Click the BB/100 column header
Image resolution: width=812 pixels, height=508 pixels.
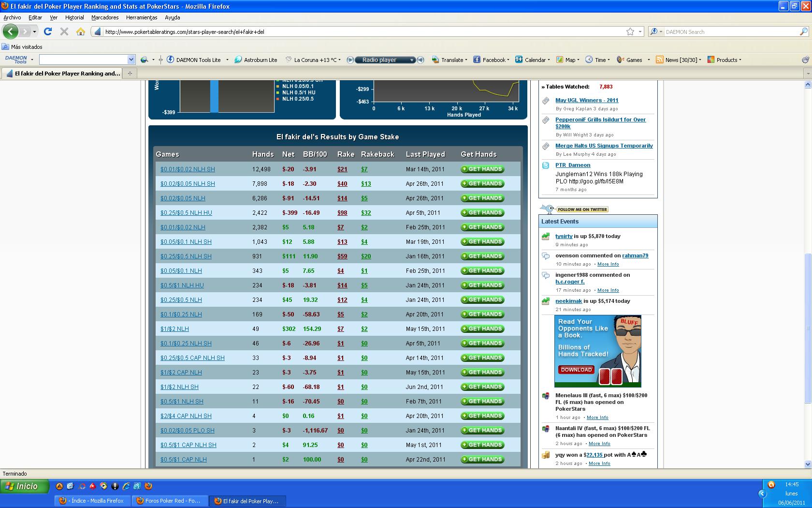point(315,154)
